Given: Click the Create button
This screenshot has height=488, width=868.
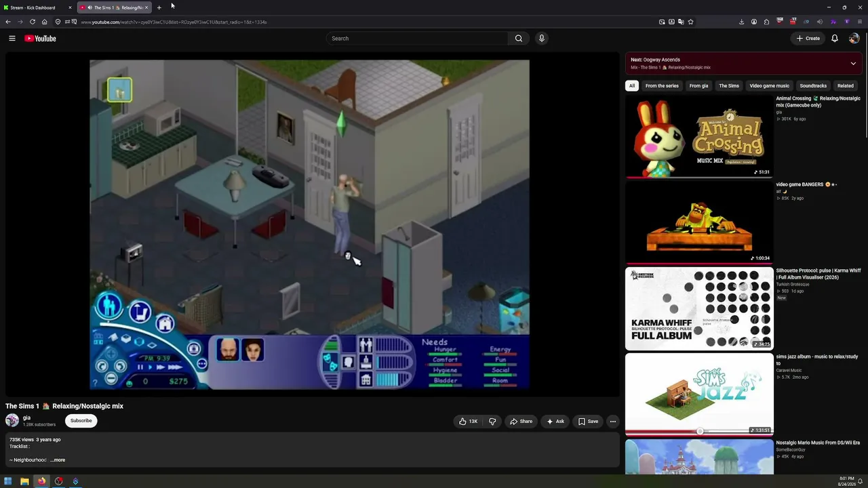Looking at the screenshot, I should (808, 39).
